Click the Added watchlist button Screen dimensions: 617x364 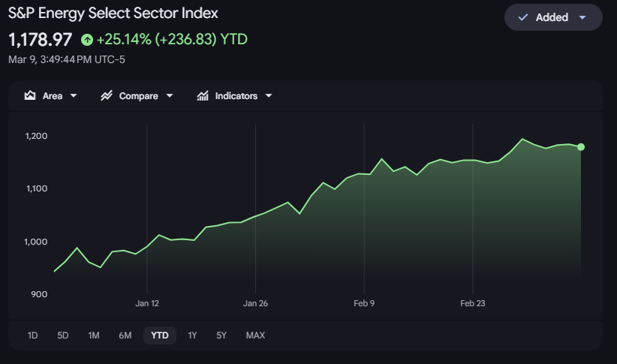[552, 17]
